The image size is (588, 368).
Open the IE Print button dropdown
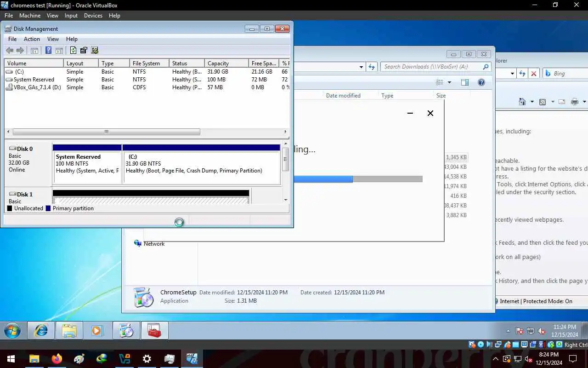click(x=584, y=102)
